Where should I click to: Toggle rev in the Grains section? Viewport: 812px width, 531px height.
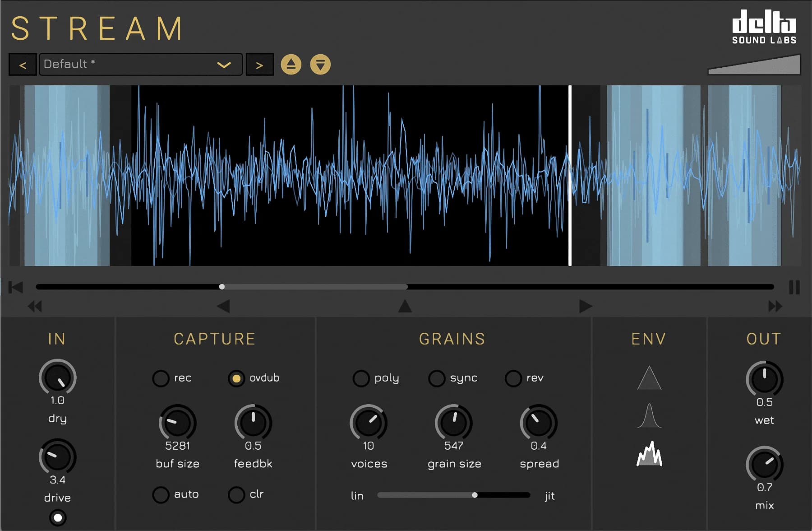(x=513, y=378)
